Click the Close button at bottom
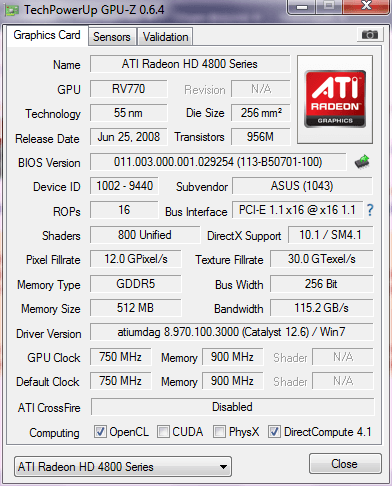392x486 pixels. coord(345,464)
